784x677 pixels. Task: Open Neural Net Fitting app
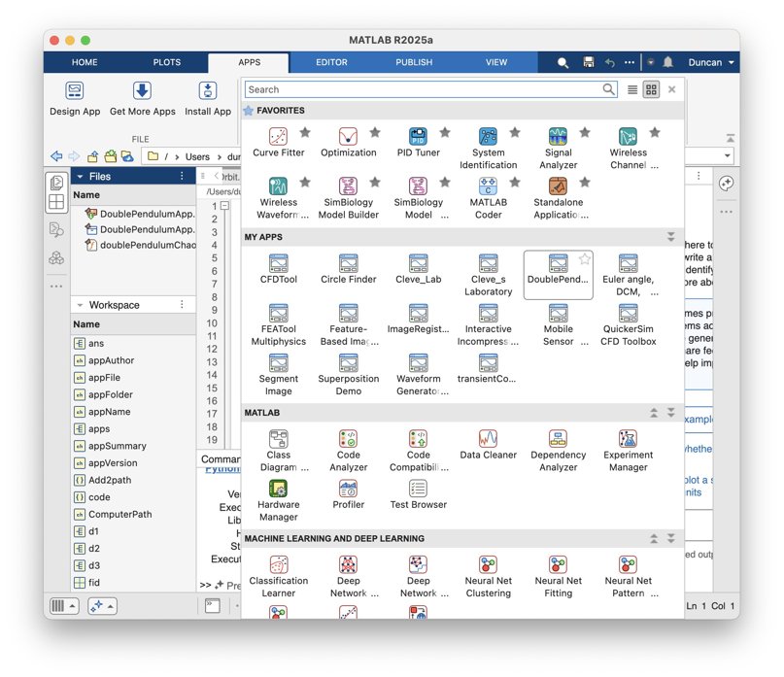[x=558, y=577]
